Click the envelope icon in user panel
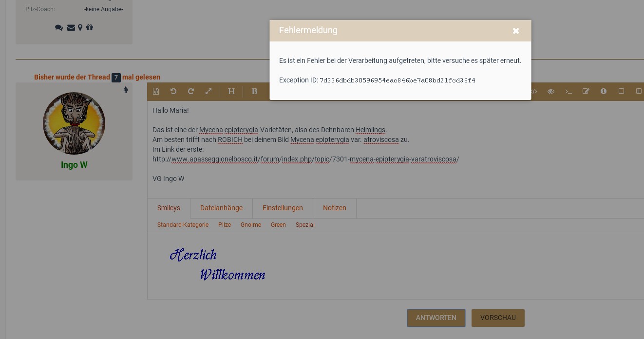Screen dimensions: 644x339 point(71,28)
